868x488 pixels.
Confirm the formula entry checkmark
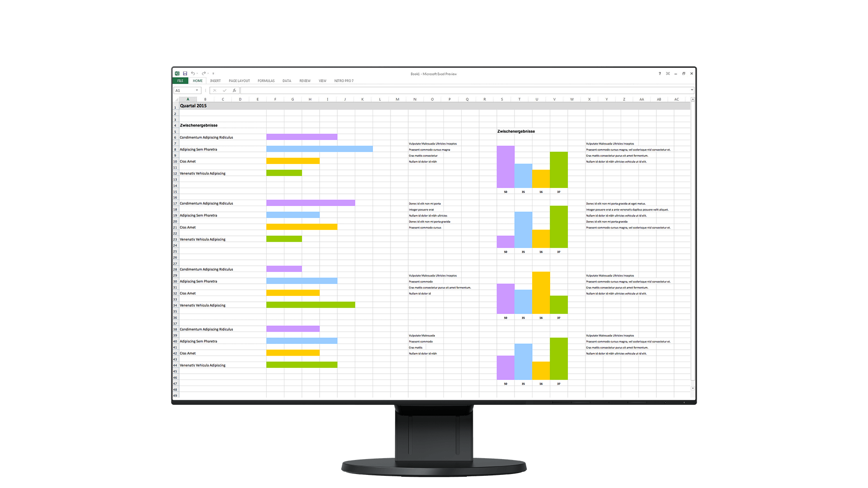click(225, 90)
